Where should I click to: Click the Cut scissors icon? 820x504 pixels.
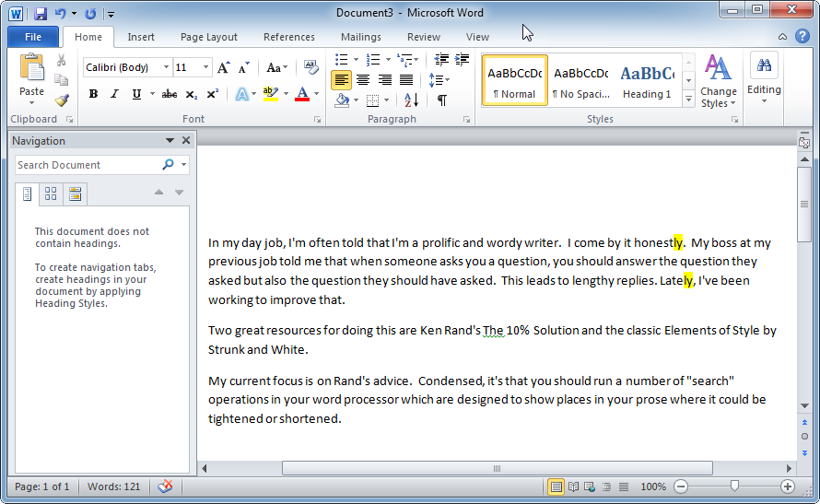click(x=62, y=61)
